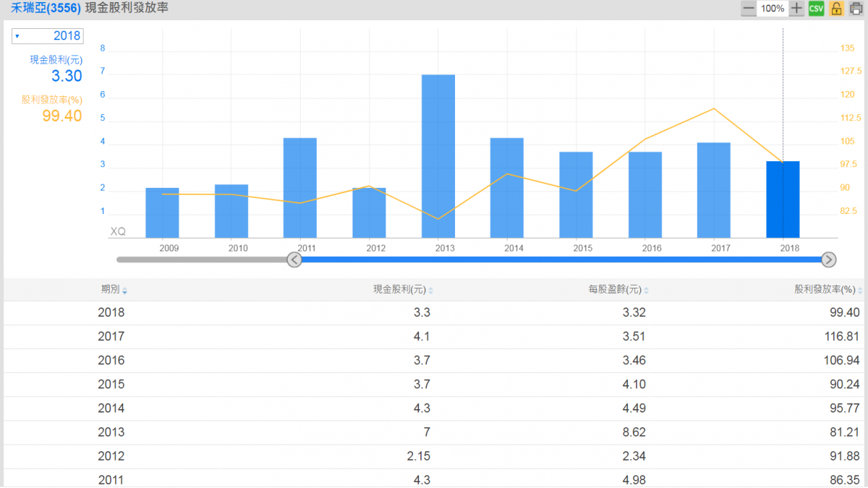Select the 2013 row period cell

coord(111,432)
